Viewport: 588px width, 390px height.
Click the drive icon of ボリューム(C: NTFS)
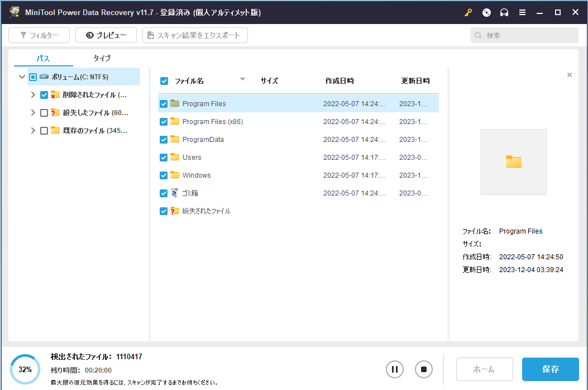click(x=44, y=77)
